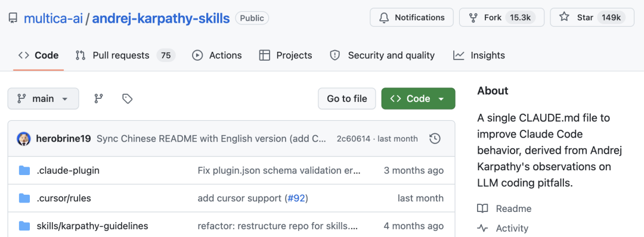644x237 pixels.
Task: Fork the repository
Action: point(501,18)
